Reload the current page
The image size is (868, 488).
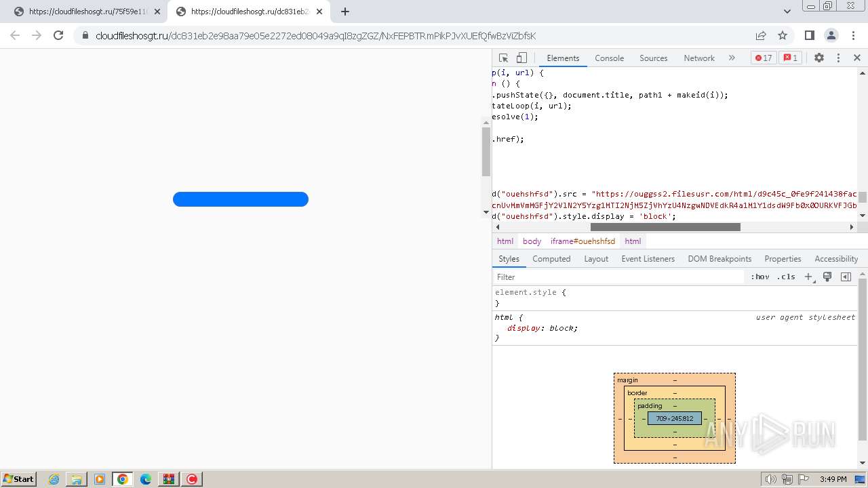coord(58,35)
